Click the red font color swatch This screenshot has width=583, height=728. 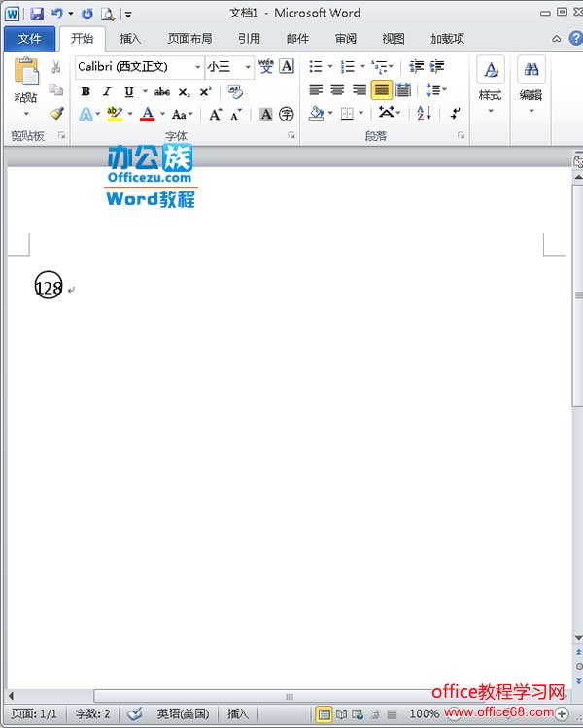click(x=147, y=114)
